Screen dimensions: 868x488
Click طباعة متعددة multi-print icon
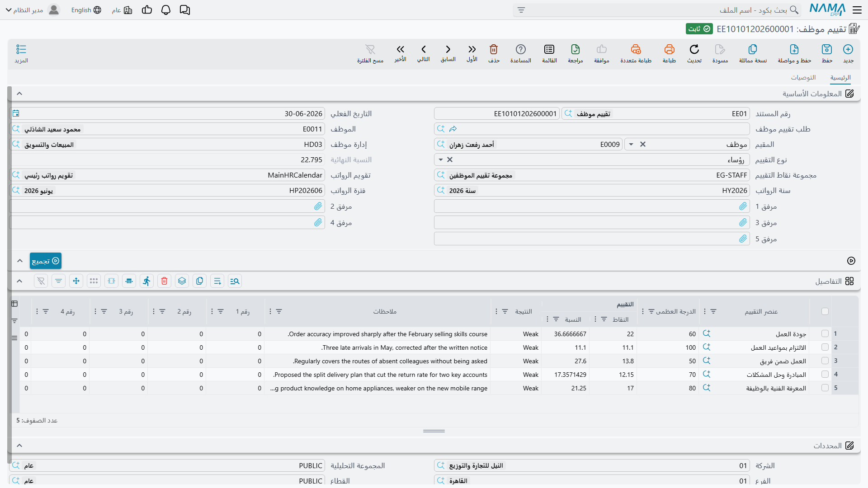coord(636,49)
